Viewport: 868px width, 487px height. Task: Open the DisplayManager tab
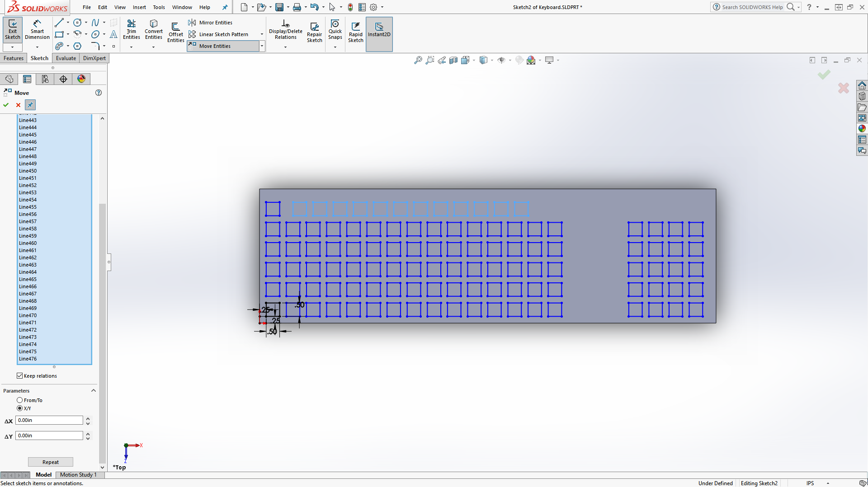[x=81, y=79]
